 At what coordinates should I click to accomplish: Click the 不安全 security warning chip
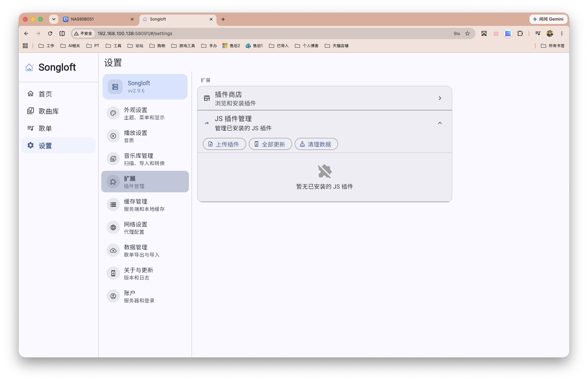pos(83,33)
